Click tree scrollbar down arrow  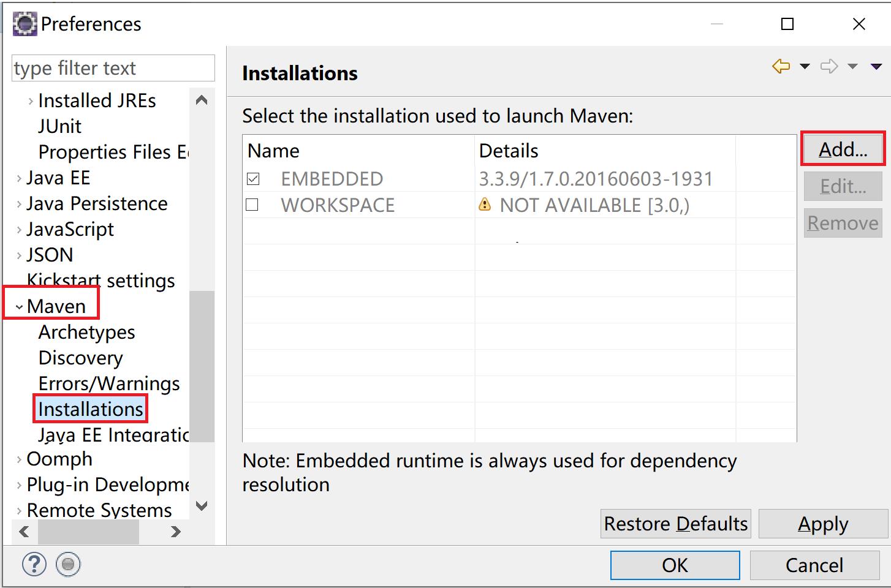[202, 506]
